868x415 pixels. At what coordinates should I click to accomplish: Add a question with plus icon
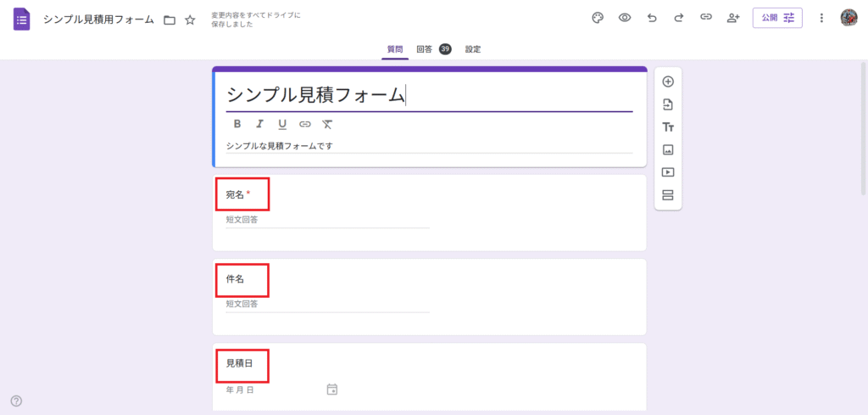(x=668, y=82)
